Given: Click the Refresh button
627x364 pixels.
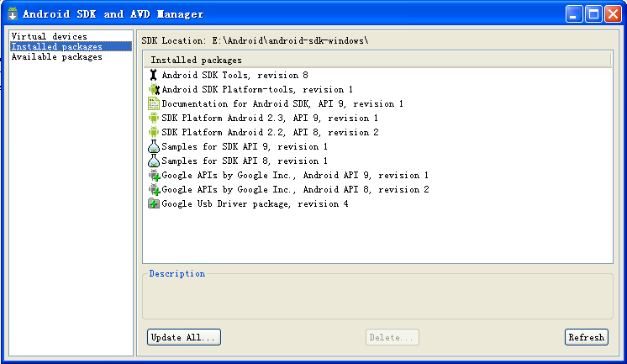Looking at the screenshot, I should click(x=586, y=337).
